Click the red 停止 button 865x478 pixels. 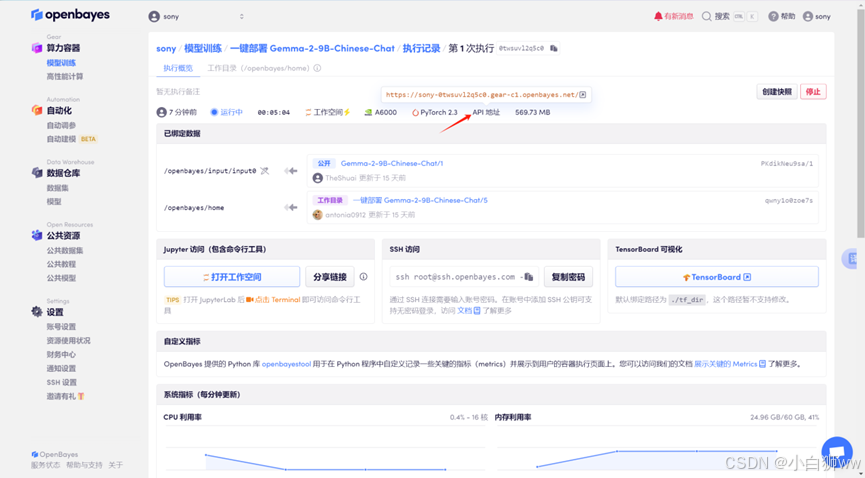click(813, 92)
